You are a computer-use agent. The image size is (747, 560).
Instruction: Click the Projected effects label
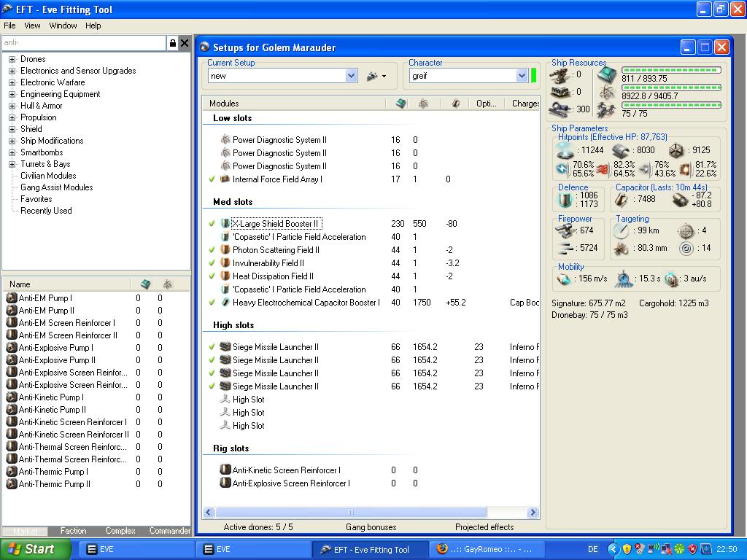(484, 527)
